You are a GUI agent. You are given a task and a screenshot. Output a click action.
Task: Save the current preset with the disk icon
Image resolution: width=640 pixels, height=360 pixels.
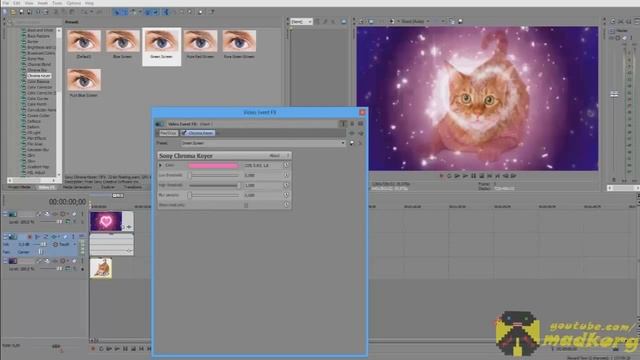(x=351, y=143)
